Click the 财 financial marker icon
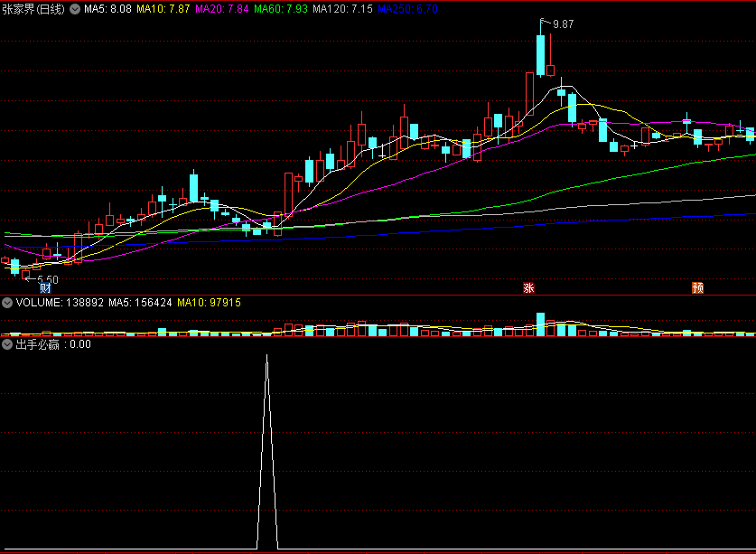This screenshot has width=756, height=554. pos(45,288)
